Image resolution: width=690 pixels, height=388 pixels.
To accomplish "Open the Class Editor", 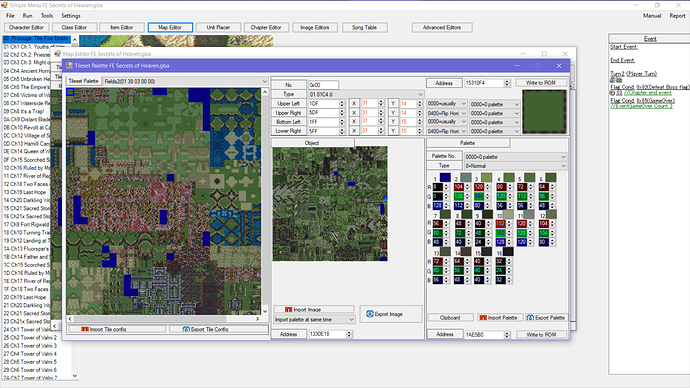I will pos(74,27).
